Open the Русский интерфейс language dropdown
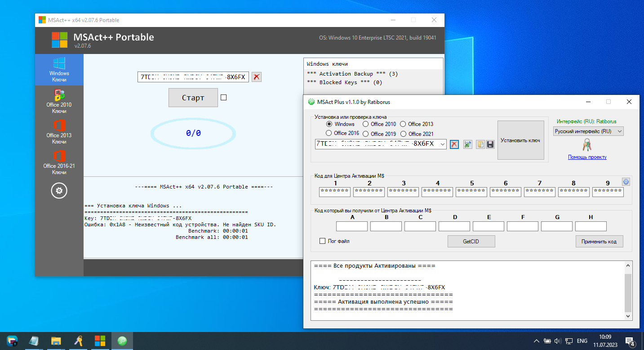 point(588,131)
